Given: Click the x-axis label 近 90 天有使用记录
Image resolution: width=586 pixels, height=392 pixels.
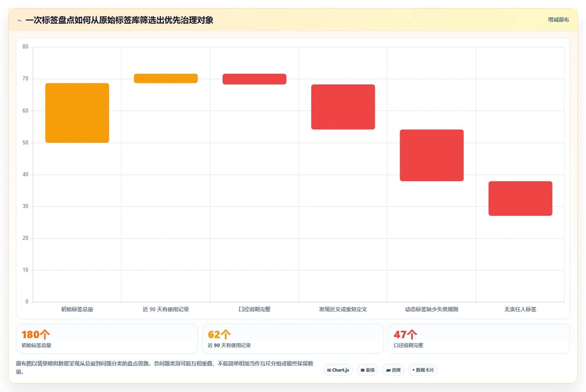Looking at the screenshot, I should (x=166, y=309).
